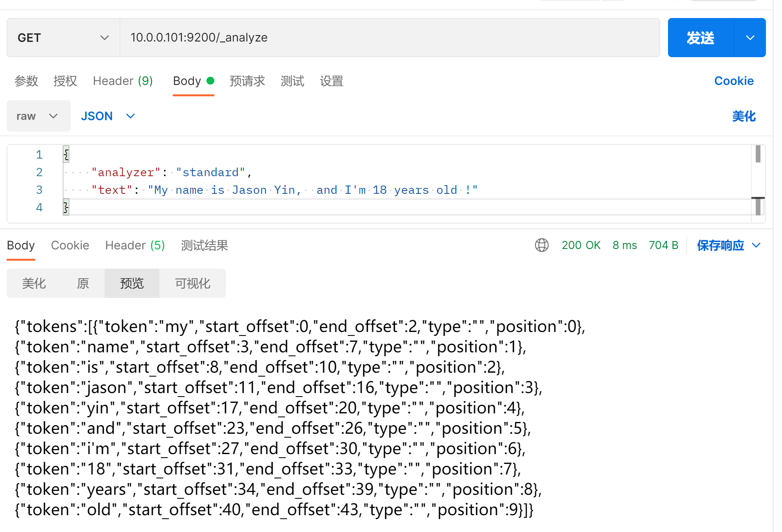The height and width of the screenshot is (532, 782).
Task: Click the "jason" token line in response
Action: point(279,388)
